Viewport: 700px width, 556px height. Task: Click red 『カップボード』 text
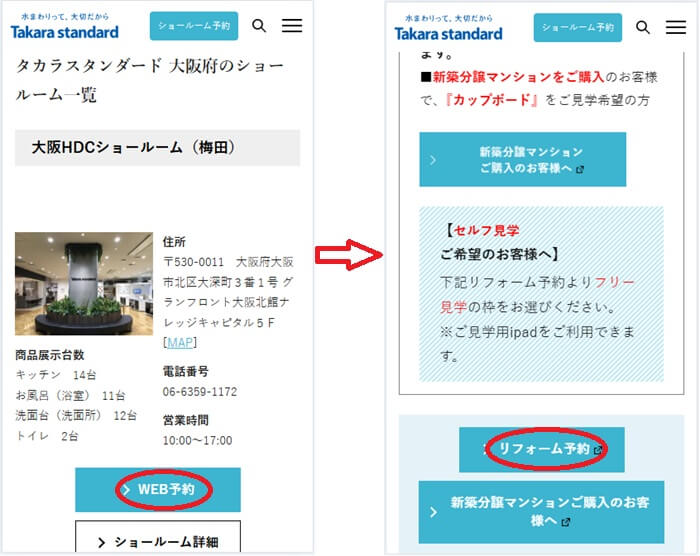click(493, 100)
